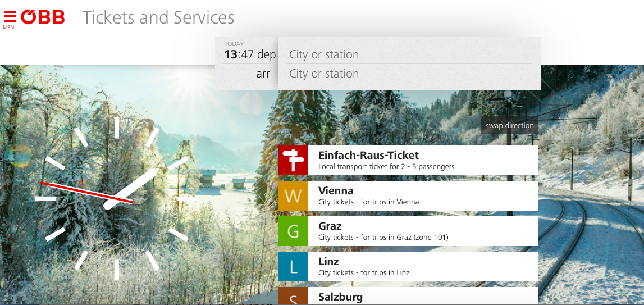Click the analog clock face
This screenshot has height=305, width=644.
click(x=116, y=198)
